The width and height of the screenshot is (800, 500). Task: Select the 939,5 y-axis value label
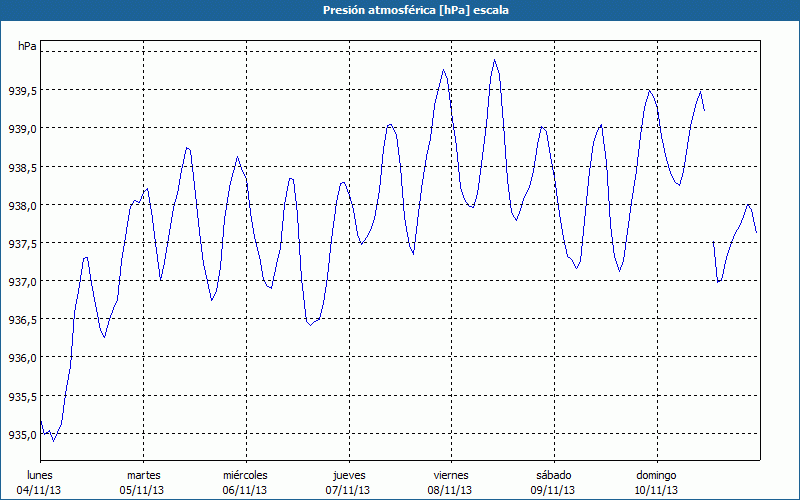[x=22, y=91]
